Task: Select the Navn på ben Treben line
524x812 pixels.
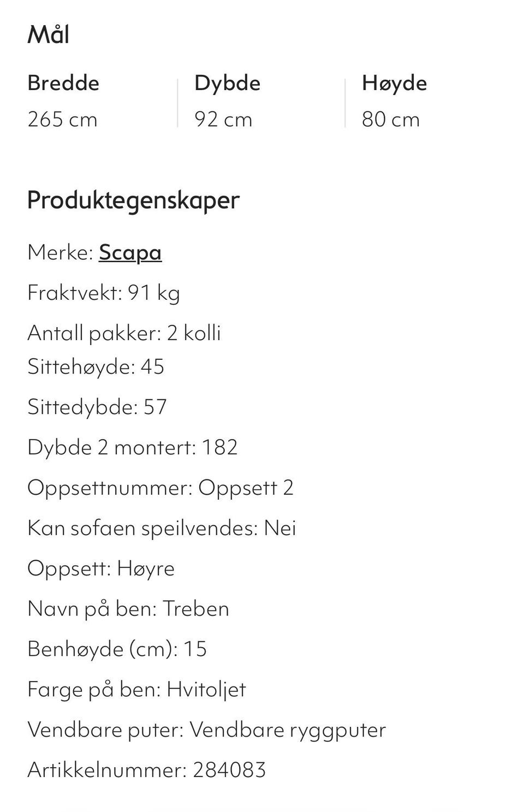Action: pos(128,609)
